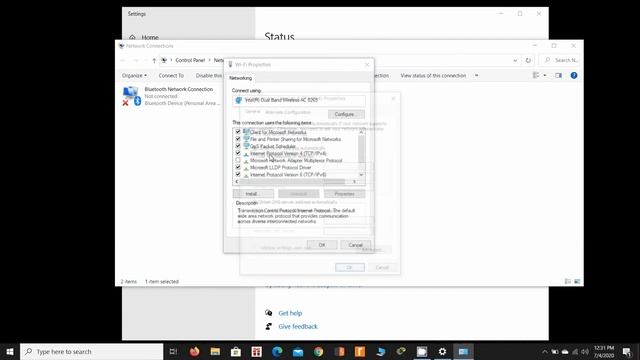The image size is (640, 360).
Task: Click Control Panel in the address breadcrumb
Action: point(190,60)
